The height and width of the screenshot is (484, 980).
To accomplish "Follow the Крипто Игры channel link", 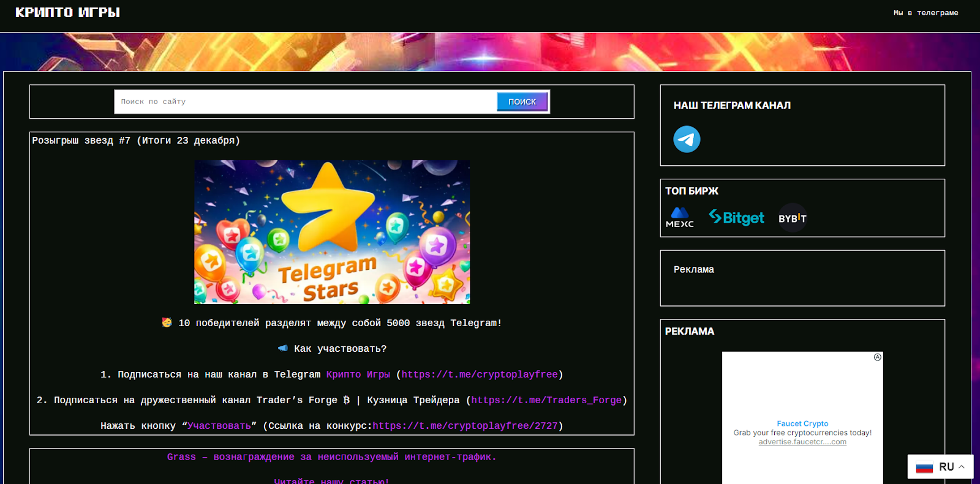I will pyautogui.click(x=358, y=374).
